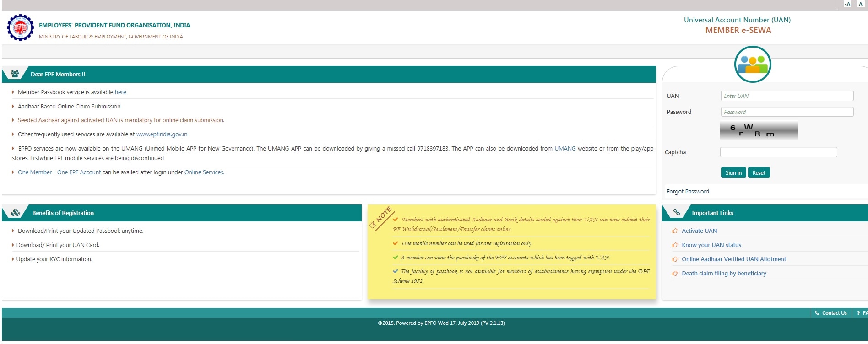Open the Online Services link
Image resolution: width=868 pixels, height=344 pixels.
pos(204,172)
